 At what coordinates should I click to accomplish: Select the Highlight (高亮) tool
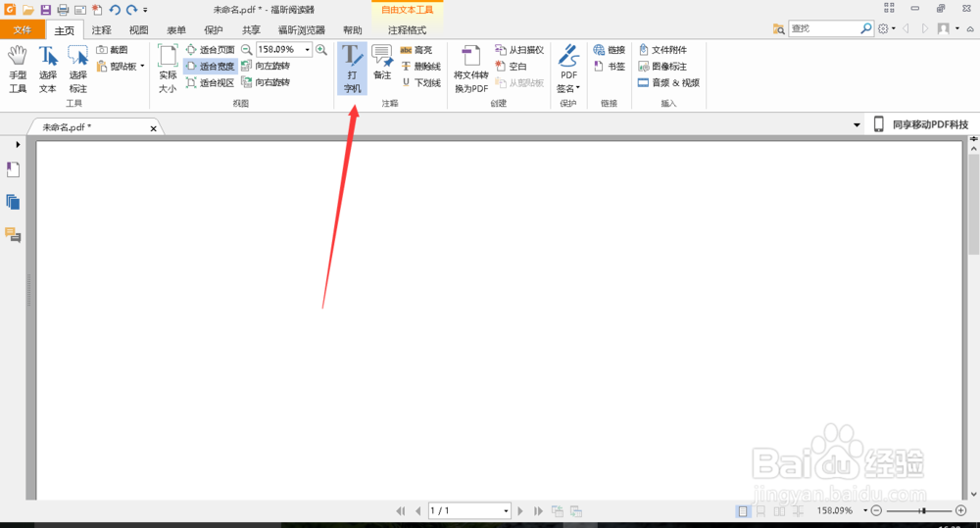coord(416,49)
